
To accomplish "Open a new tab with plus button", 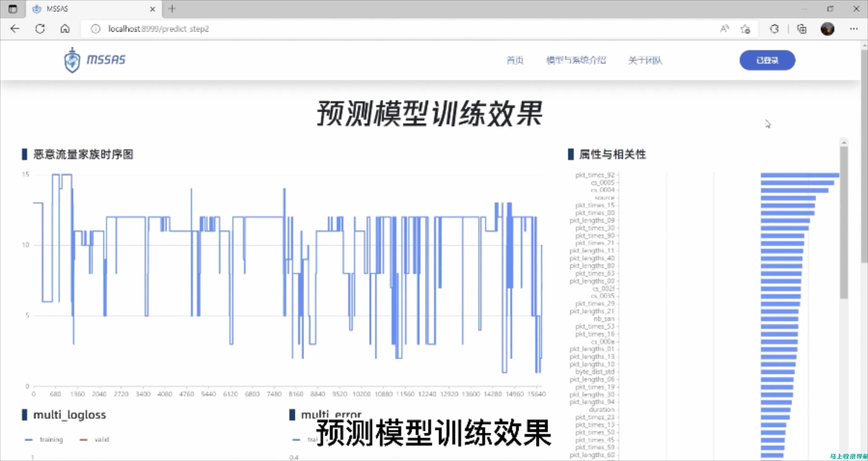I will tap(172, 9).
